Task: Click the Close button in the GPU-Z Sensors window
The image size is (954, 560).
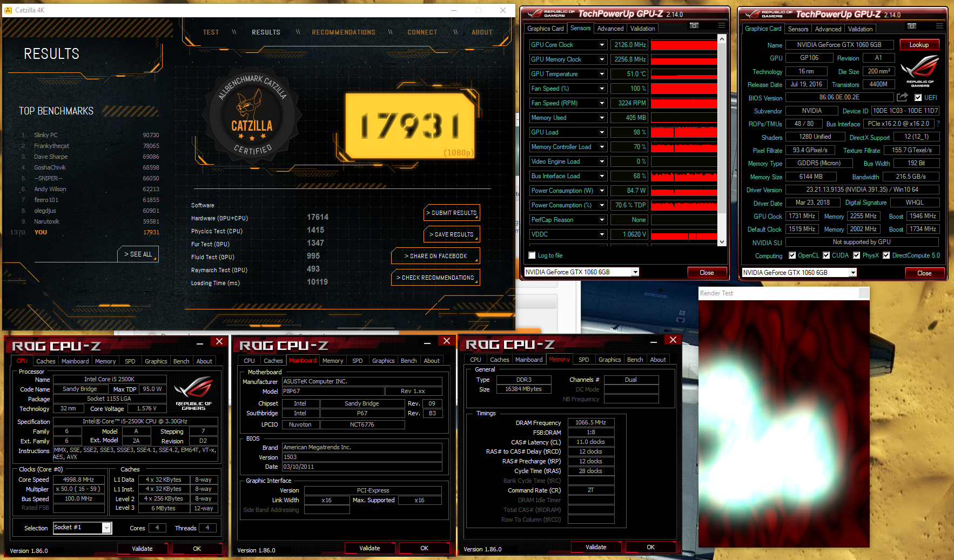Action: point(707,273)
